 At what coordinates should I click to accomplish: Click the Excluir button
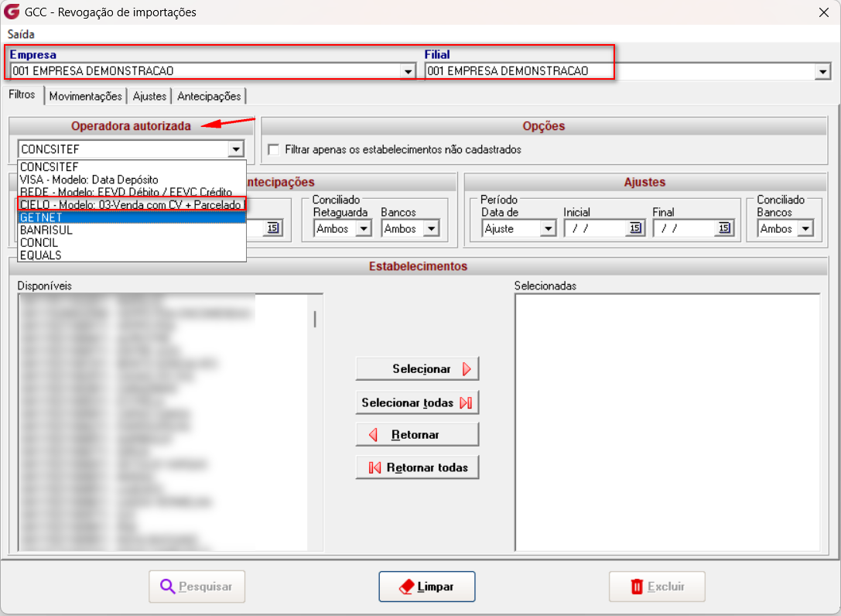[x=657, y=587]
